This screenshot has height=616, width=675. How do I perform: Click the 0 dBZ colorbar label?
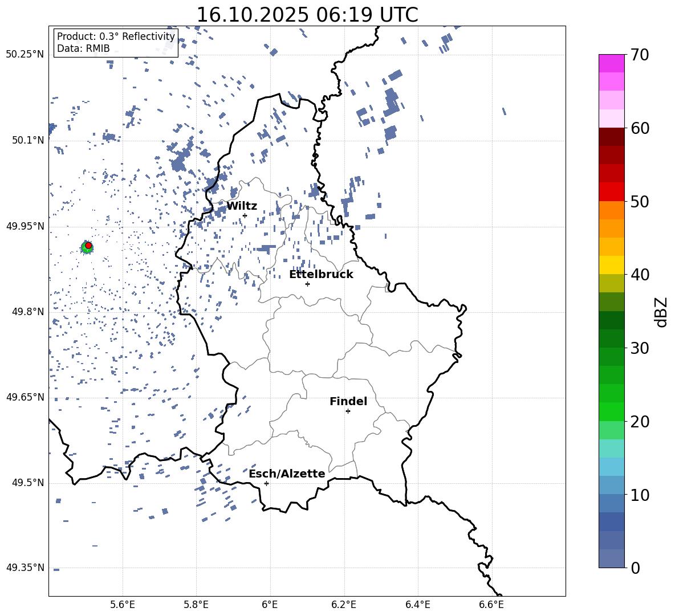point(635,568)
